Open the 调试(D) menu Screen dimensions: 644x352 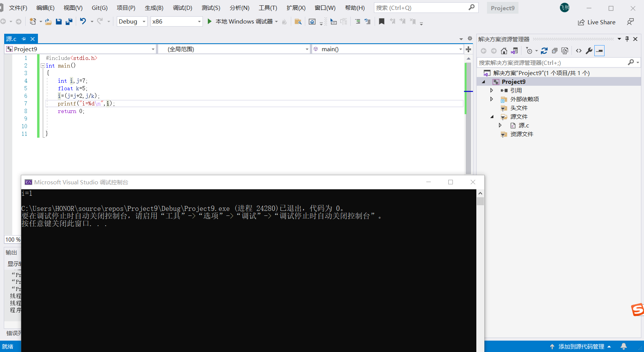(182, 8)
